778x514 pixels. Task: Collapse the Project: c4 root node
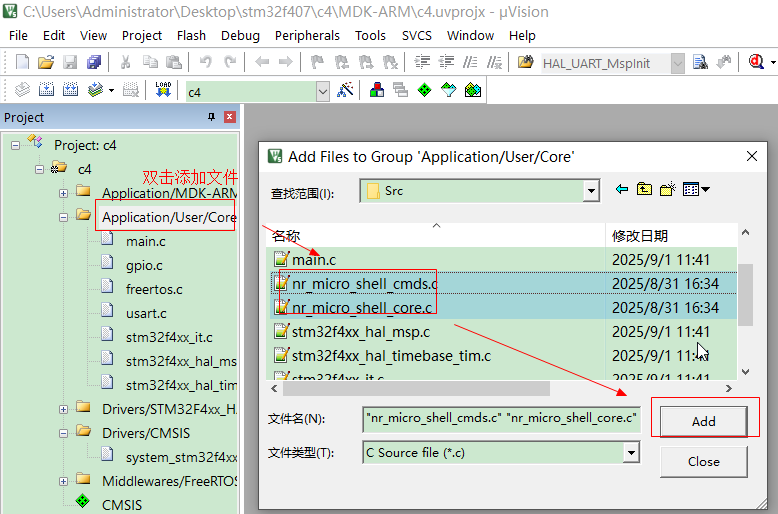15,145
